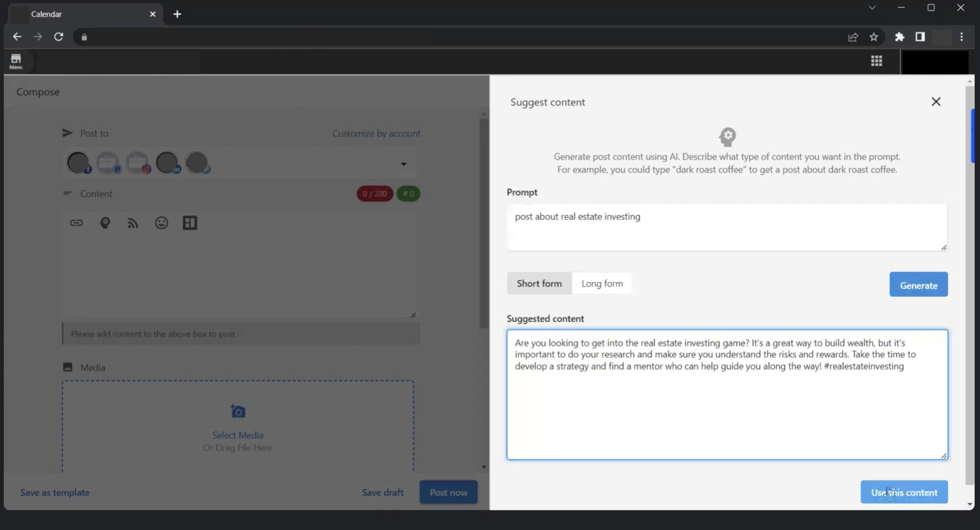Toggle the browser side panel icon
Viewport: 980px width, 530px height.
pyautogui.click(x=920, y=37)
